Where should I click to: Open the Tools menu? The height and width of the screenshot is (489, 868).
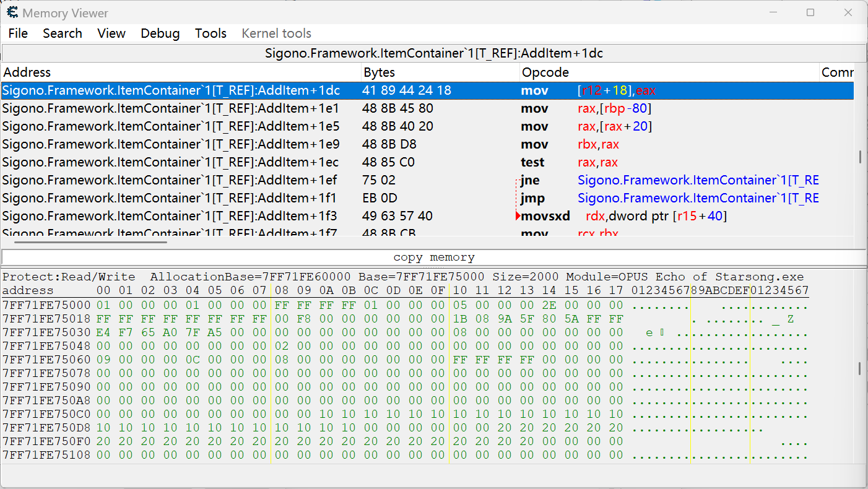(210, 33)
